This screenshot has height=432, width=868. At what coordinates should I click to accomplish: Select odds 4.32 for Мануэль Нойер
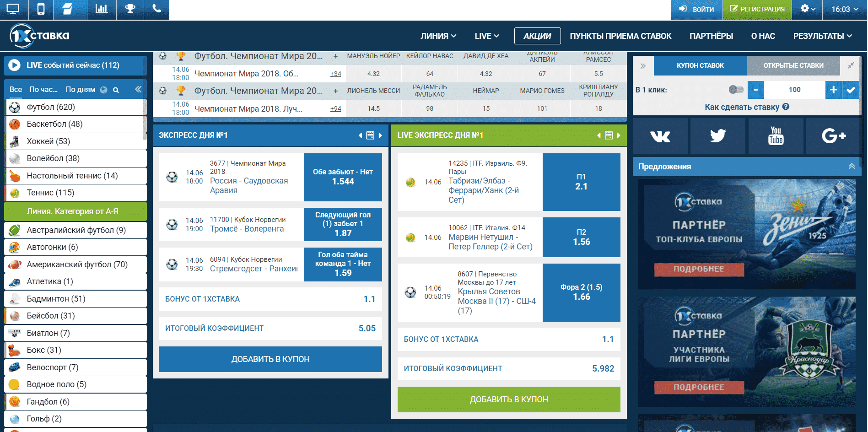[x=373, y=74]
